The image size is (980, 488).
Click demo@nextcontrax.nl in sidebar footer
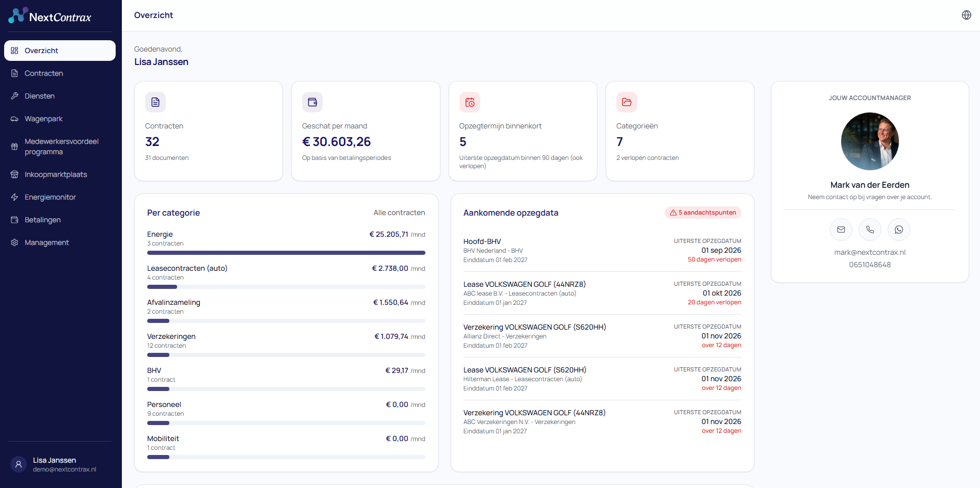(65, 469)
